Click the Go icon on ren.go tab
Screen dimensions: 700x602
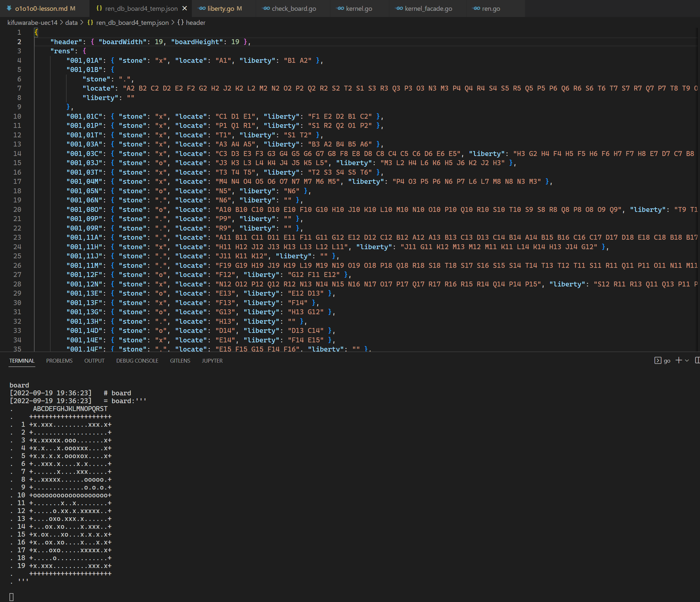[x=477, y=9]
